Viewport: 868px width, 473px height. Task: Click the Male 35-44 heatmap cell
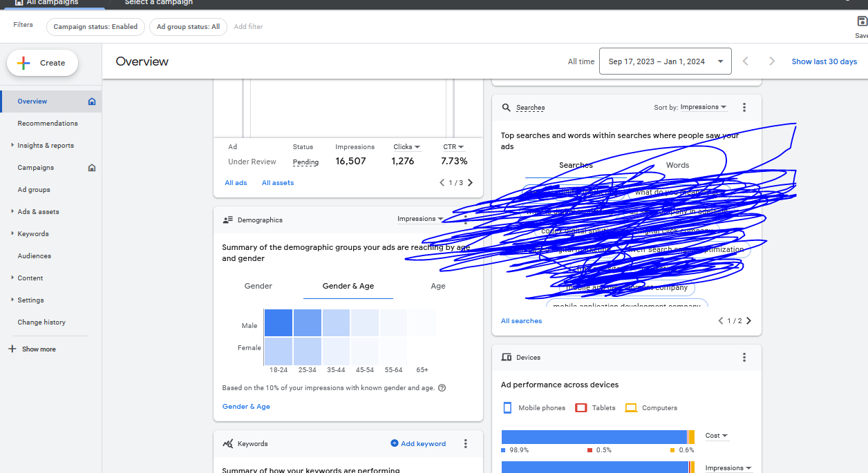[x=336, y=322]
